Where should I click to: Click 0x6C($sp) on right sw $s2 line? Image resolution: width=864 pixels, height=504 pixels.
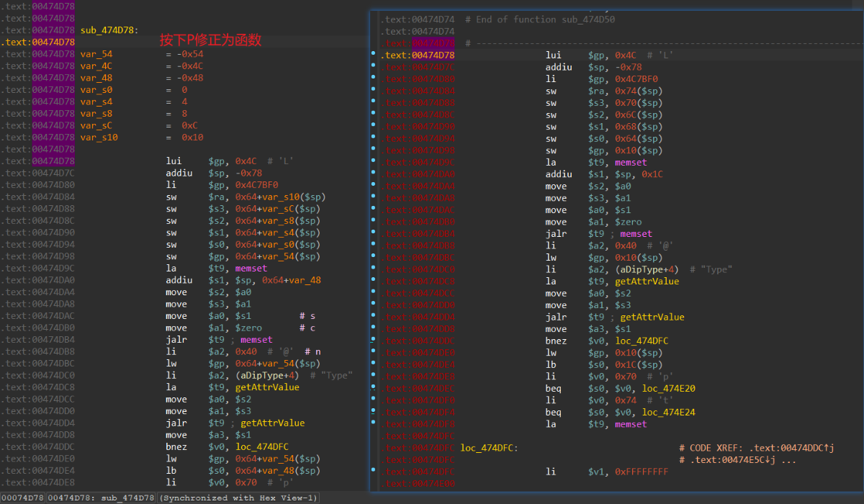pyautogui.click(x=639, y=114)
